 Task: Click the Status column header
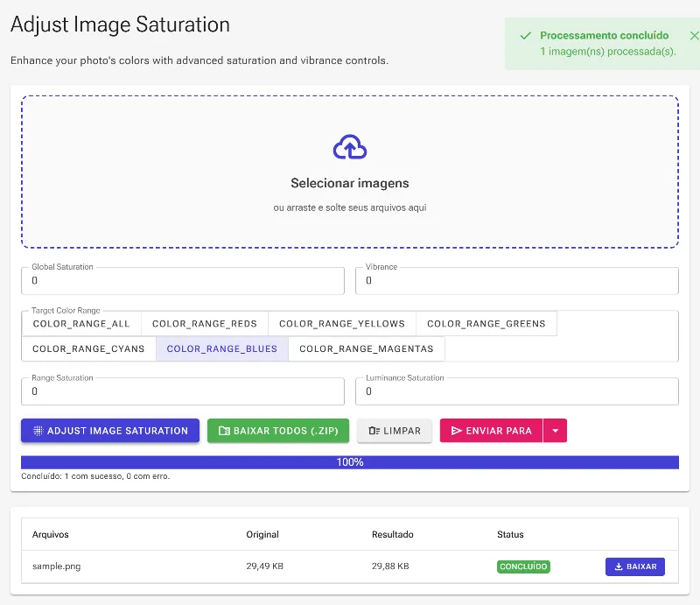(x=510, y=534)
